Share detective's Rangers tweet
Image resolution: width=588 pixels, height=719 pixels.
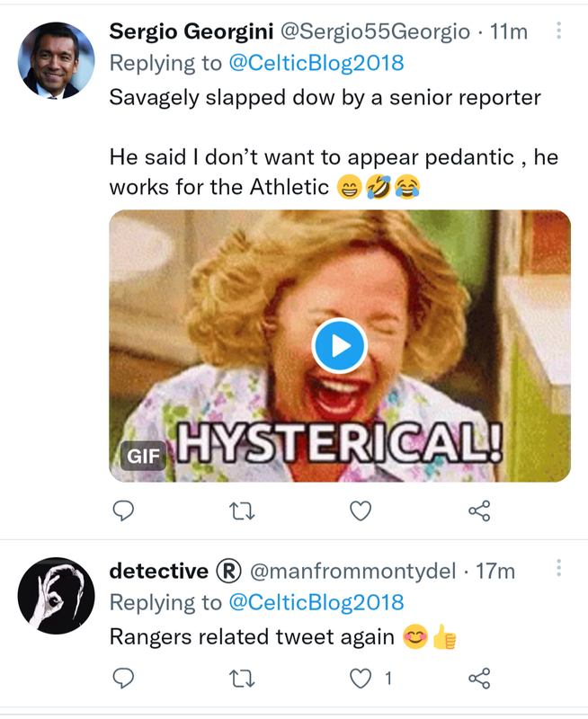[480, 679]
